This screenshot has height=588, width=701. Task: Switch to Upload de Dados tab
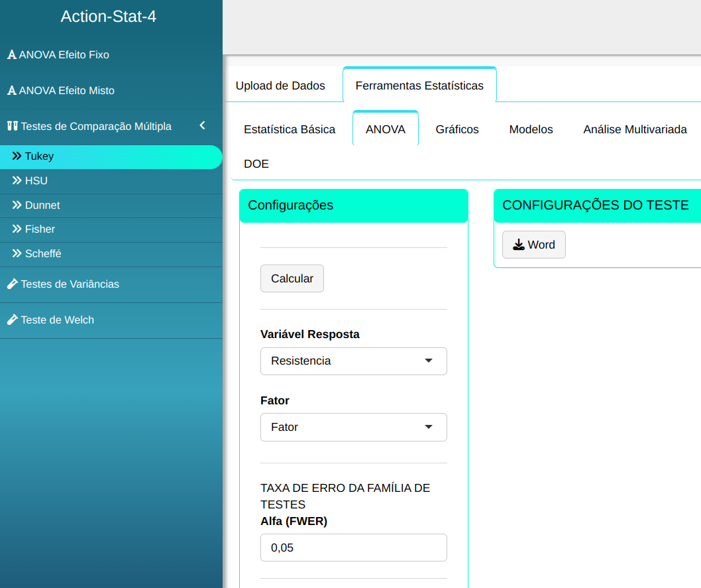pyautogui.click(x=280, y=86)
